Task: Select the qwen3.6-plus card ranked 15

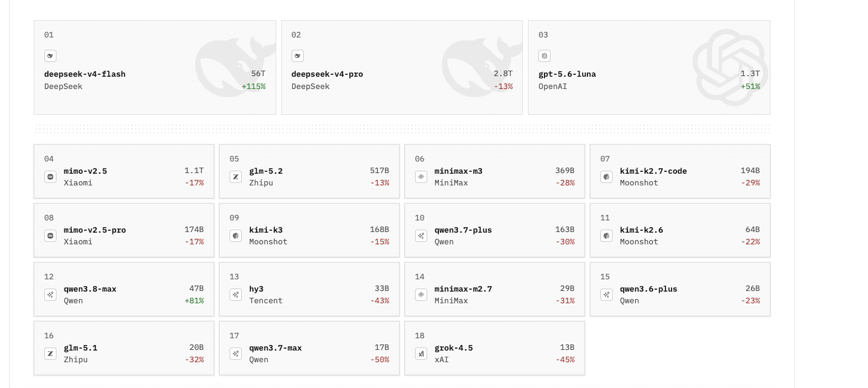Action: click(x=680, y=289)
